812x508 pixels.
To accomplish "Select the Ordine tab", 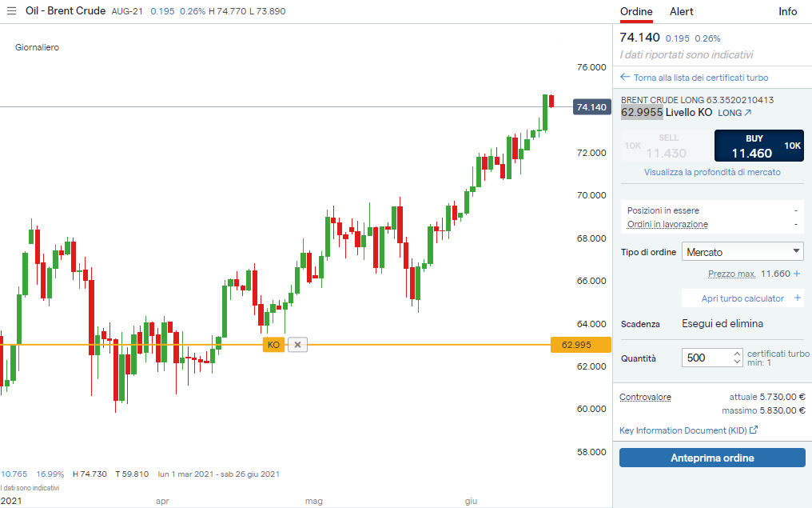I will pos(636,11).
